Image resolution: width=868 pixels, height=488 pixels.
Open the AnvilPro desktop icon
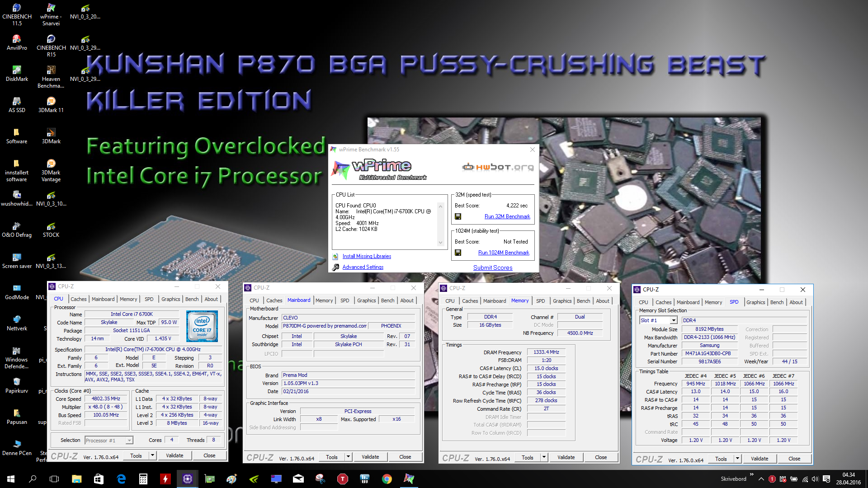point(17,42)
